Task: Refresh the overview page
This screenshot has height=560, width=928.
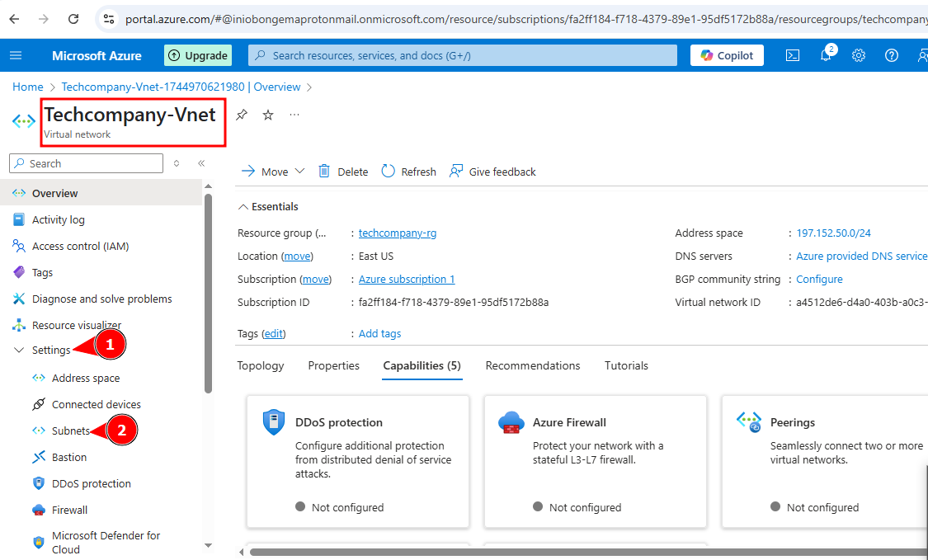Action: (409, 171)
